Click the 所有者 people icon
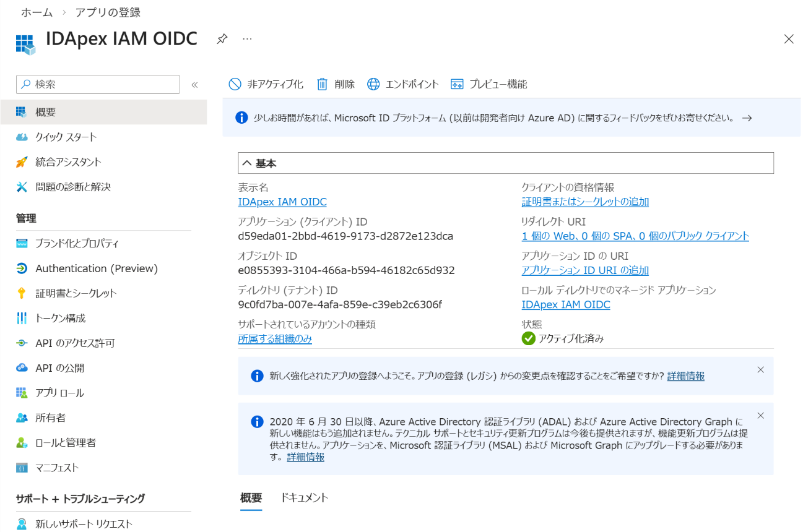This screenshot has height=532, width=803. click(22, 418)
